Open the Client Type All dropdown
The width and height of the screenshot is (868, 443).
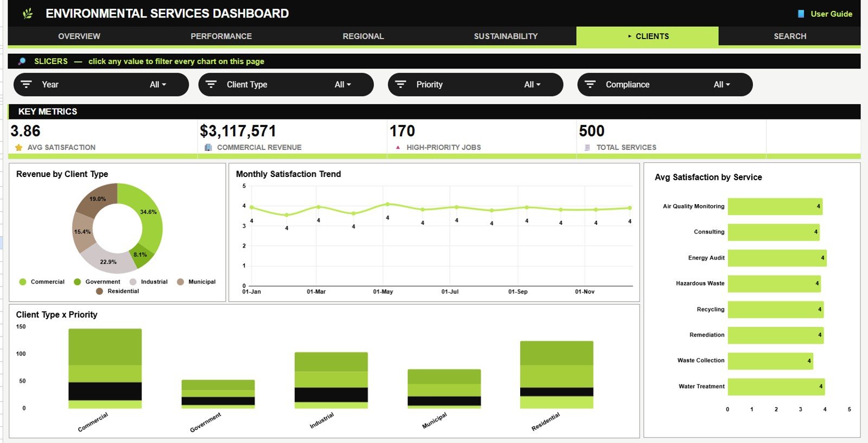coord(343,85)
